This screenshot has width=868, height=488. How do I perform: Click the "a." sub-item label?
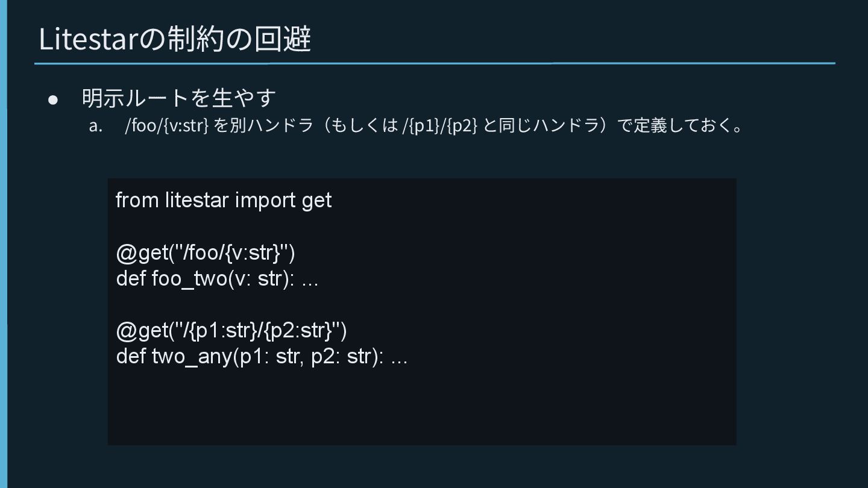[x=96, y=126]
